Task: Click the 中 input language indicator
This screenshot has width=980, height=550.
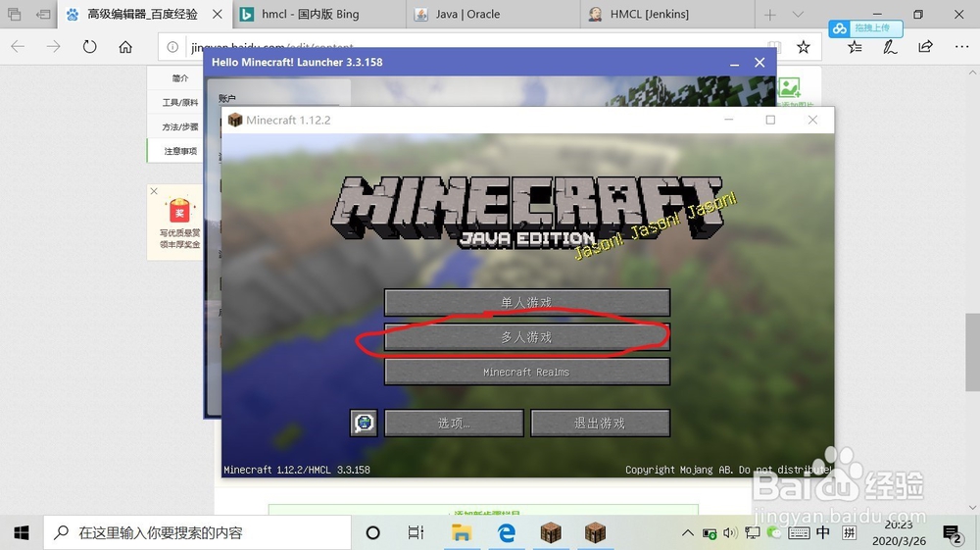Action: pyautogui.click(x=823, y=532)
